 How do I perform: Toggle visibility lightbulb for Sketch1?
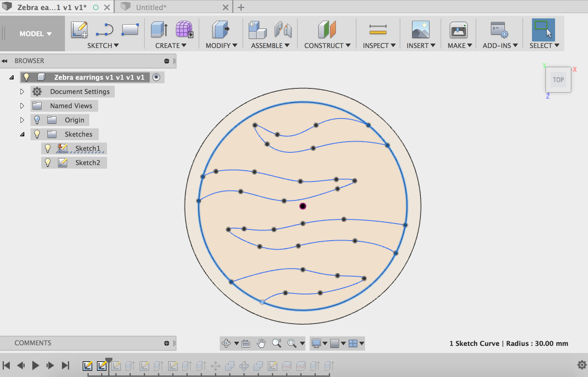pyautogui.click(x=48, y=148)
